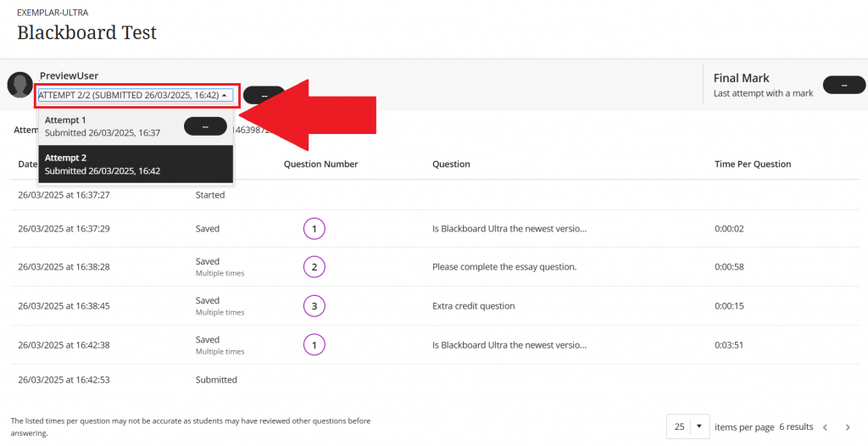
Task: Click the EXEMPLAR-ULTRA course label
Action: (53, 12)
